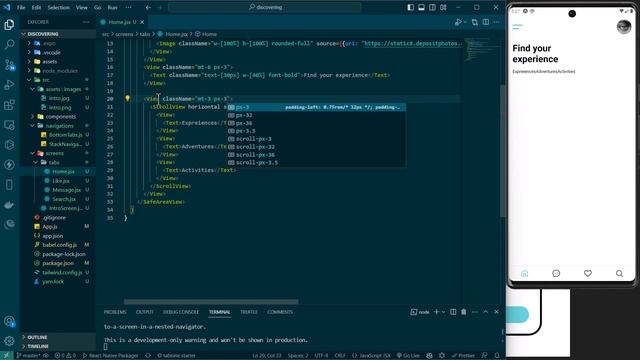This screenshot has height=360, width=640.
Task: Open editor More Actions ellipsis
Action: click(x=496, y=22)
